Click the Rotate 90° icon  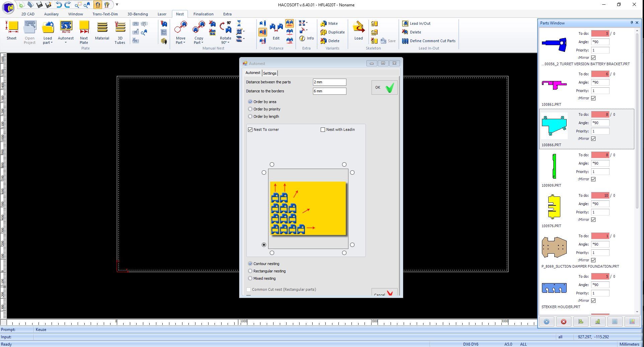[x=226, y=27]
